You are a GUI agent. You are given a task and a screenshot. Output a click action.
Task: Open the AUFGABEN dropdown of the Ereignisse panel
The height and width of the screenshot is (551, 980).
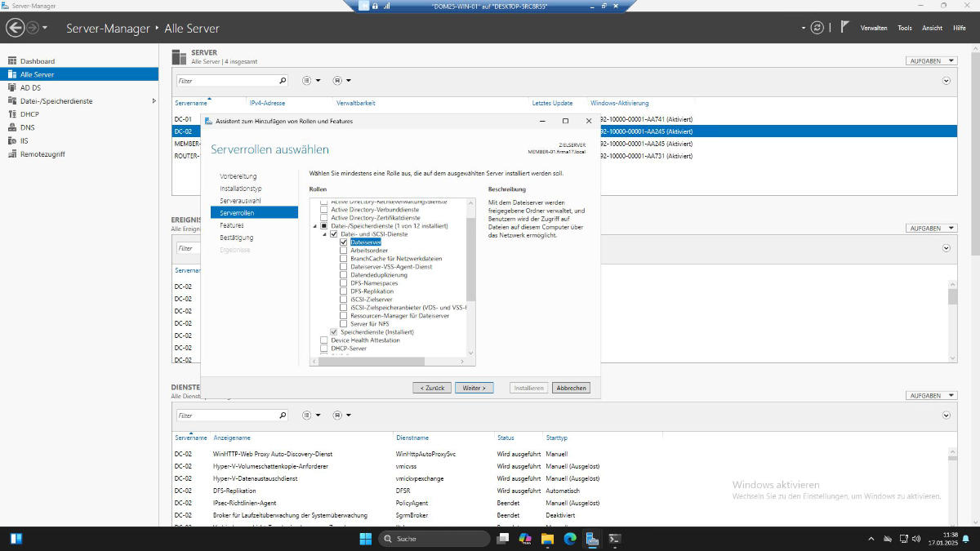[x=931, y=229]
